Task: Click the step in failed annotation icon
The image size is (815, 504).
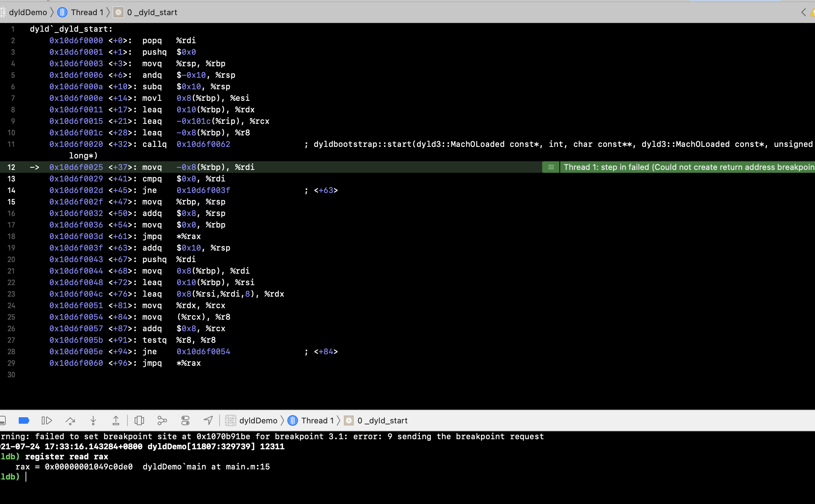Action: 551,167
